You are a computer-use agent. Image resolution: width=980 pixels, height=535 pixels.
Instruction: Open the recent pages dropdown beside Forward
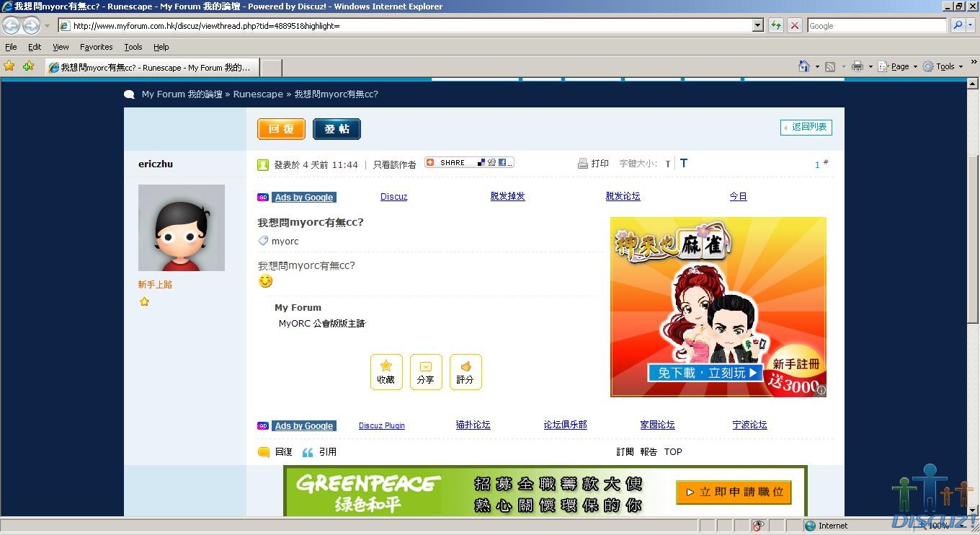[48, 26]
